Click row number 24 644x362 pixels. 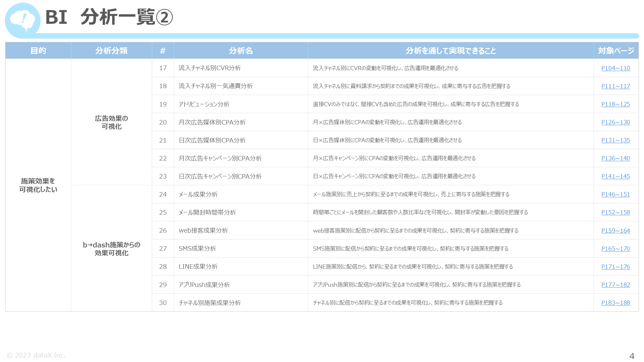click(x=163, y=194)
